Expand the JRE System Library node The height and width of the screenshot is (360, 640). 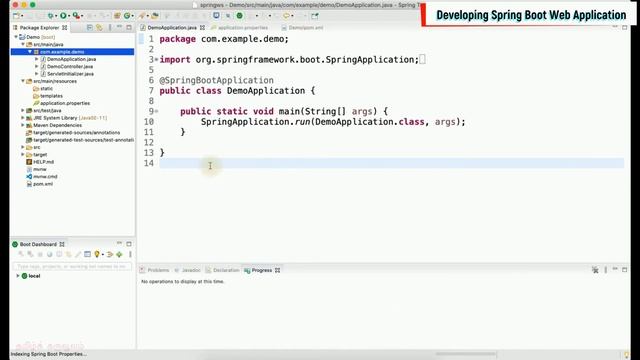[x=23, y=118]
